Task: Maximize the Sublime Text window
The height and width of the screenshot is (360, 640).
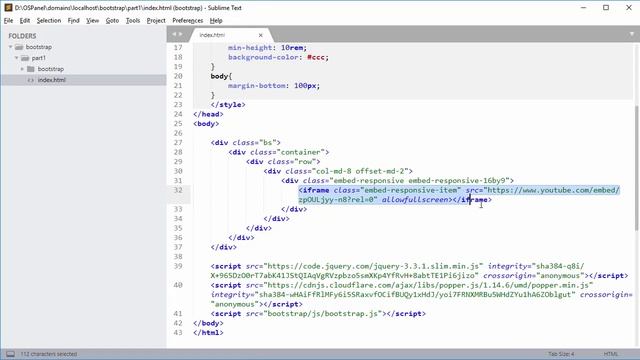Action: pos(606,7)
